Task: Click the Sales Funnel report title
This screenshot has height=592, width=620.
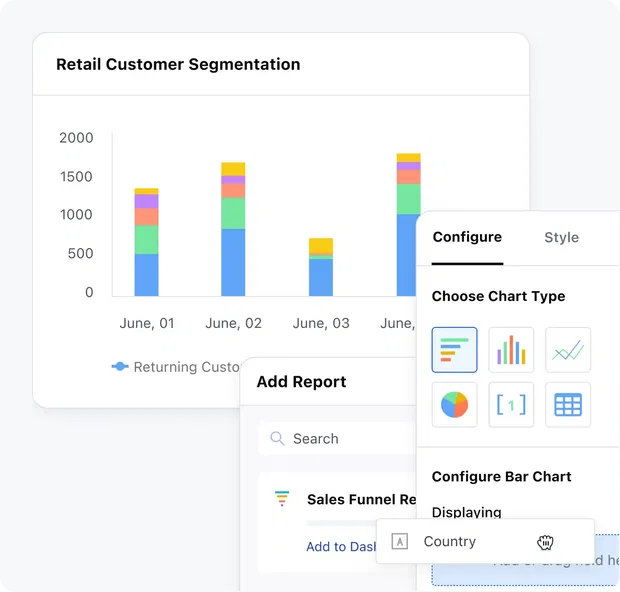Action: 361,499
